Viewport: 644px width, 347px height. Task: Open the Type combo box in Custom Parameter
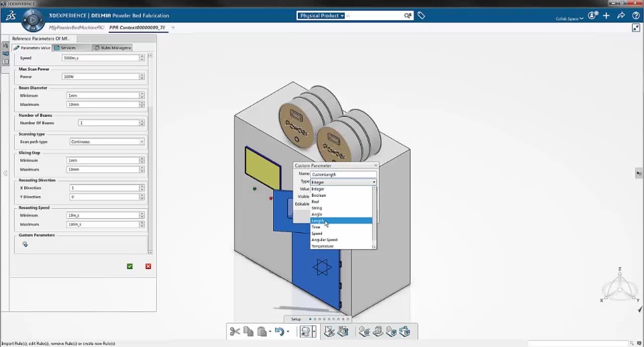[343, 182]
